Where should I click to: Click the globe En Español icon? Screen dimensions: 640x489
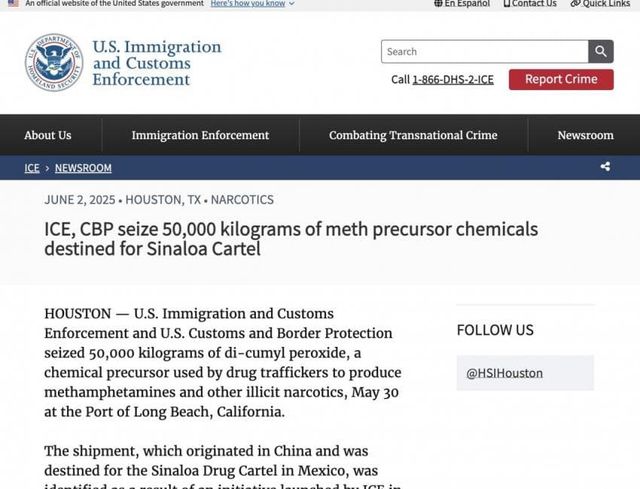point(439,4)
